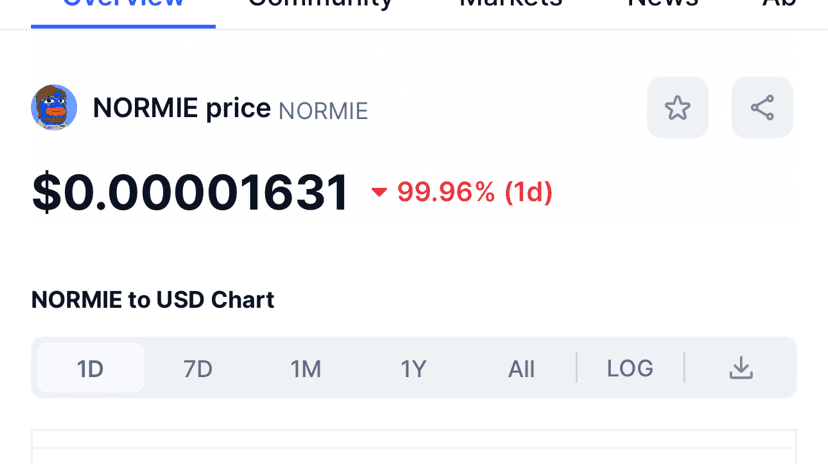Show All time chart range
The width and height of the screenshot is (828, 464).
[x=521, y=368]
